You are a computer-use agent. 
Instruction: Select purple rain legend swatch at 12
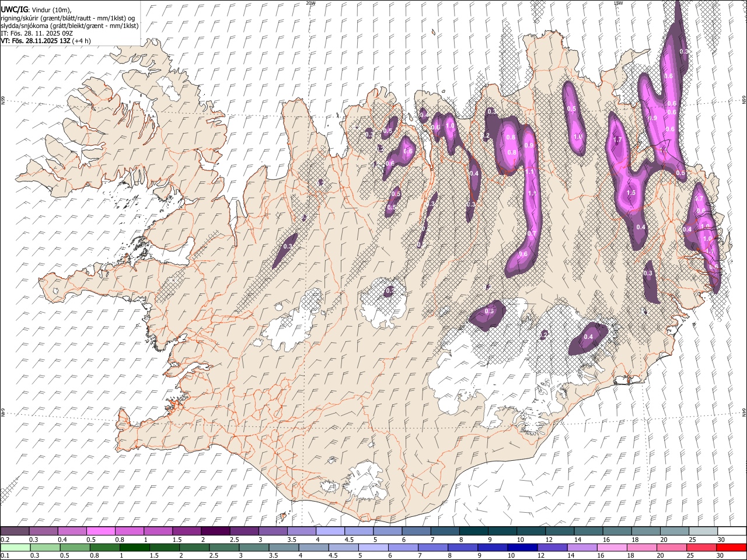tap(553, 548)
